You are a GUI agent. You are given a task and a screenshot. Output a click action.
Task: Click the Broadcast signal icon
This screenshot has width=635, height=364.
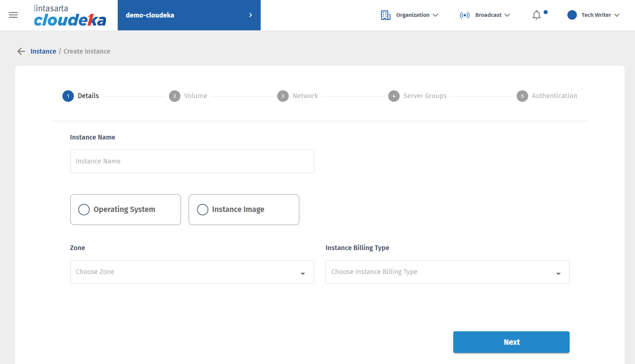coord(464,15)
